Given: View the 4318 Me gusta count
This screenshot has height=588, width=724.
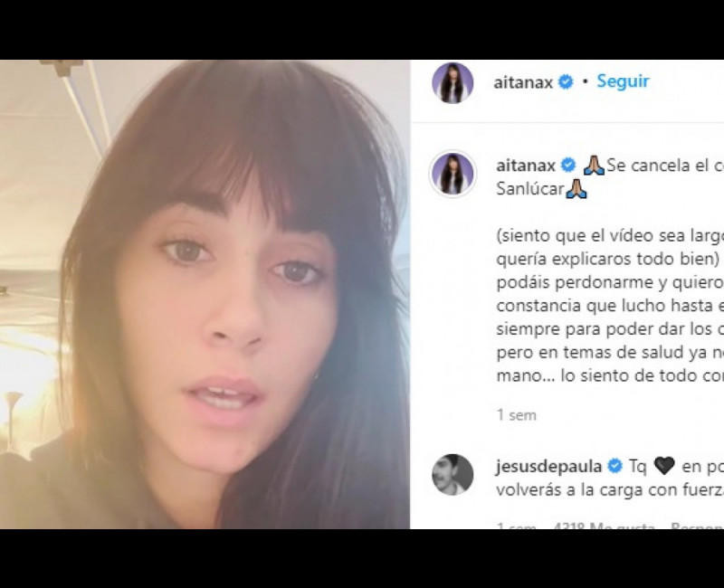Looking at the screenshot, I should point(604,526).
